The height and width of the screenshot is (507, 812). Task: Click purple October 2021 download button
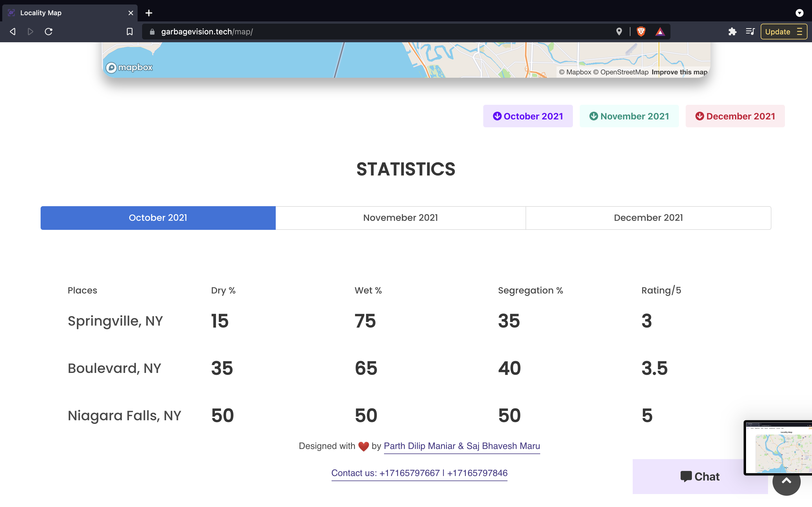point(528,116)
